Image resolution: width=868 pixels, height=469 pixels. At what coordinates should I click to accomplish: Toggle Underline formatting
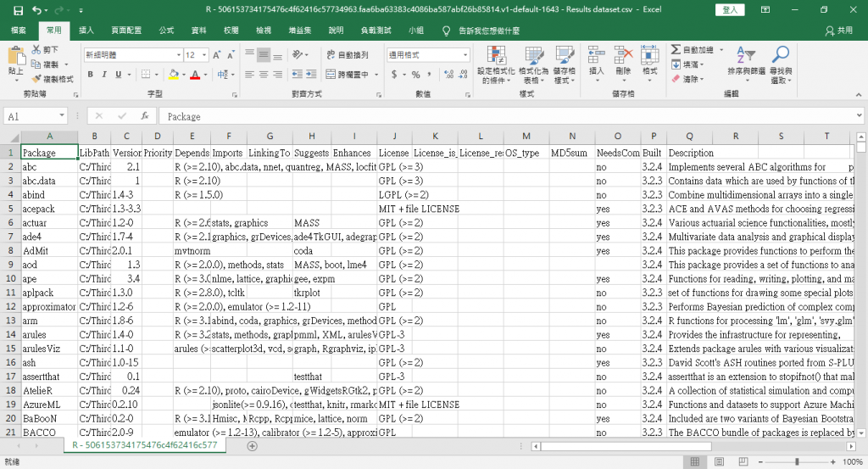point(118,74)
